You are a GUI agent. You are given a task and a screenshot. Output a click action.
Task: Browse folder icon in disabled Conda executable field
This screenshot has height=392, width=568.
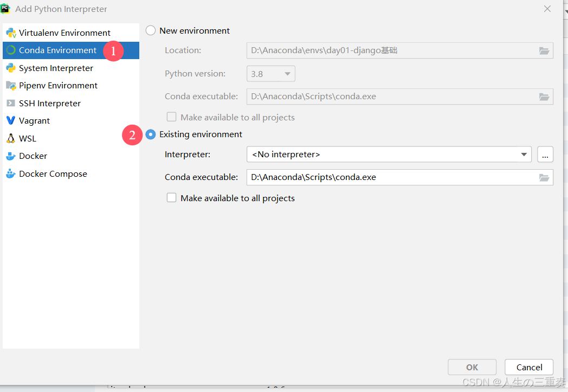[544, 97]
